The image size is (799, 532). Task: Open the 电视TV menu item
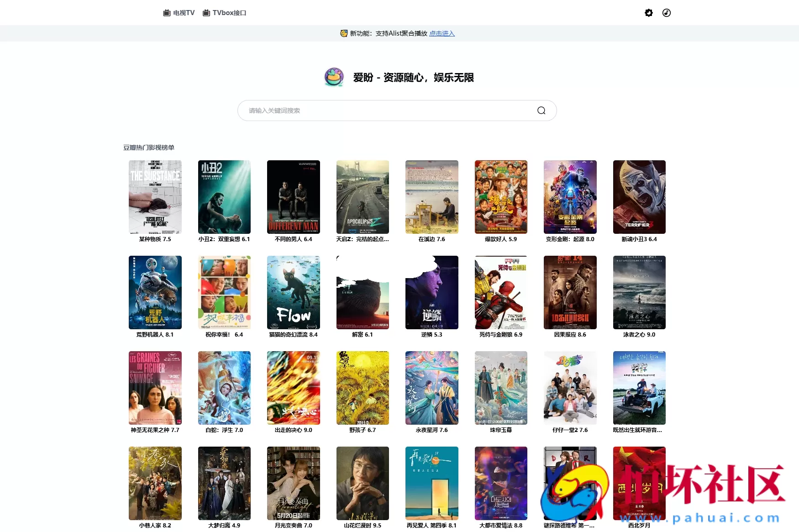pos(184,13)
